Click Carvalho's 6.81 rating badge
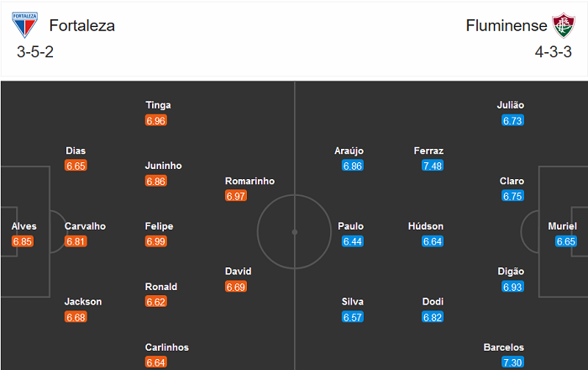 tap(76, 241)
